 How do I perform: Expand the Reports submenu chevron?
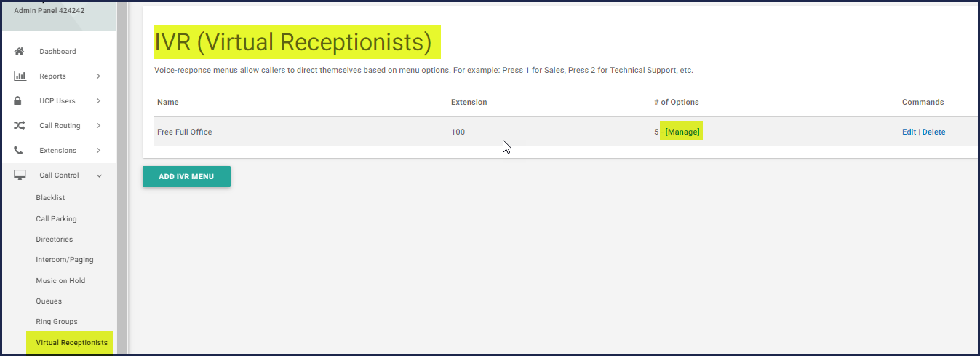(x=98, y=76)
